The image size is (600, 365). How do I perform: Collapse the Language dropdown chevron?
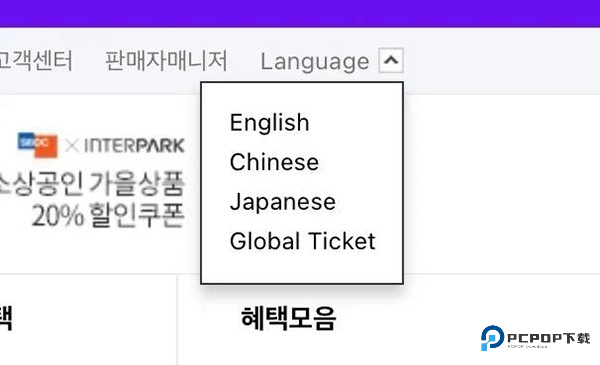pyautogui.click(x=391, y=60)
